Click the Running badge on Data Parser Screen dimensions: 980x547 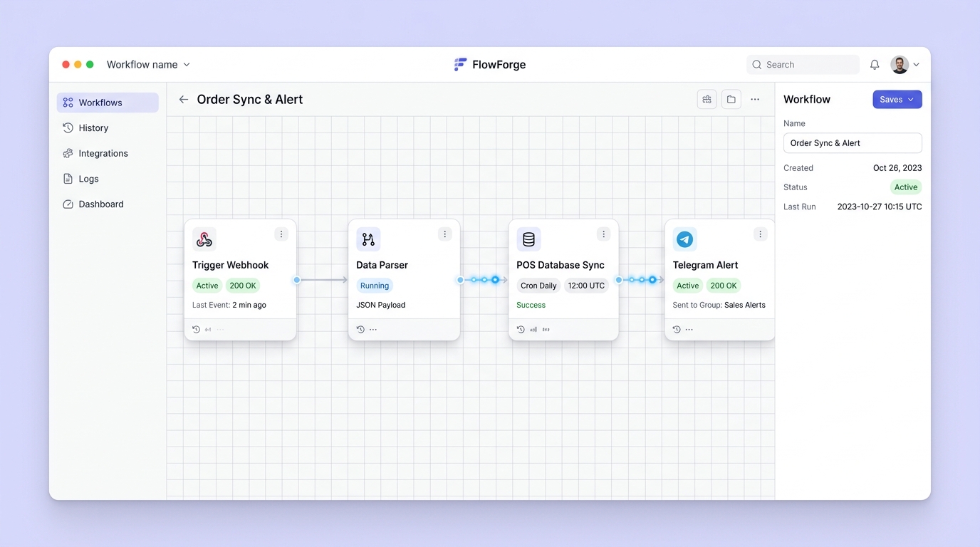375,286
